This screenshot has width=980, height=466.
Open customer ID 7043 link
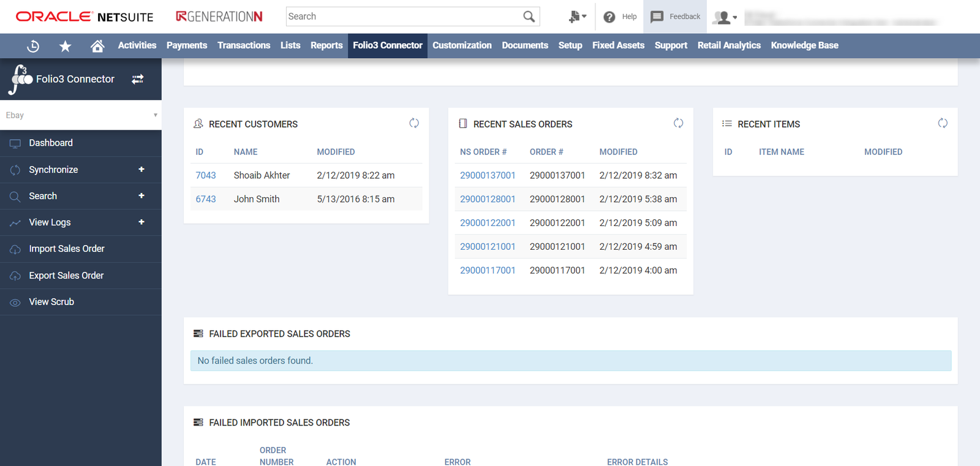pos(206,175)
